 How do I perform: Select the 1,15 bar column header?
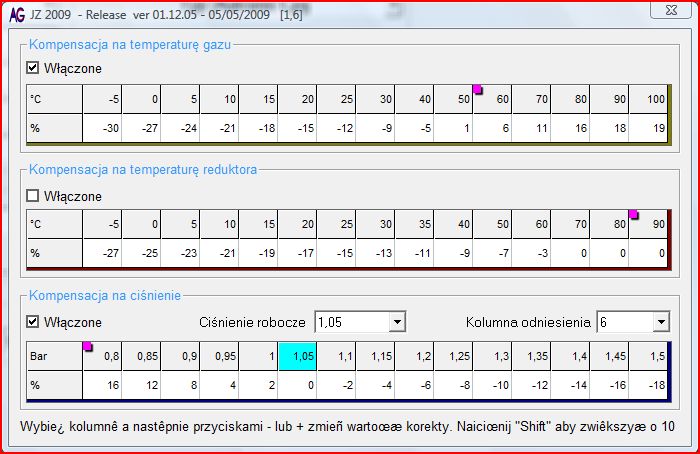point(375,356)
